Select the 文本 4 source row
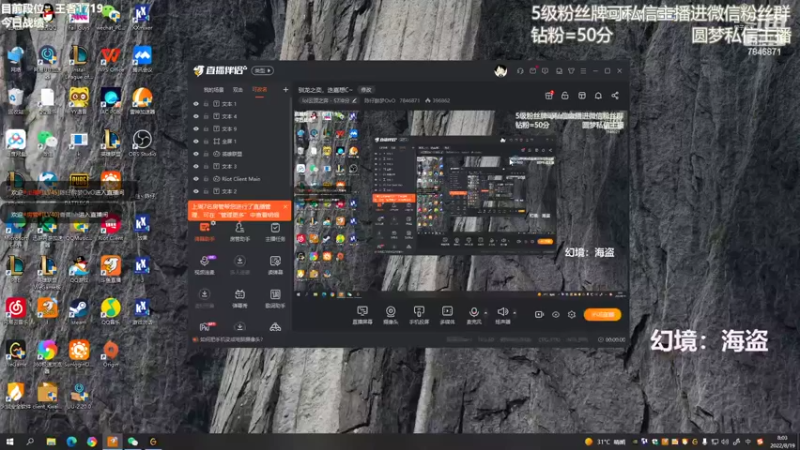This screenshot has width=800, height=450. pos(240,116)
